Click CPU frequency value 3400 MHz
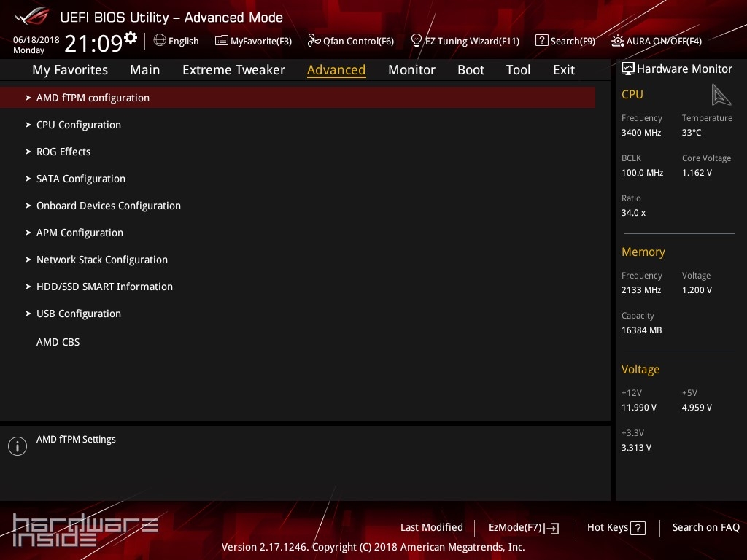The image size is (747, 560). click(x=641, y=133)
